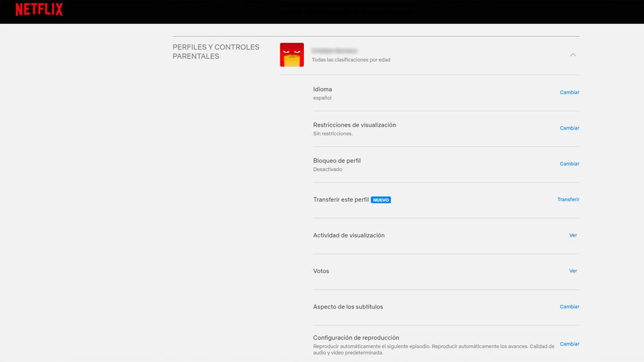The image size is (644, 362).
Task: Change Configuración de reproducción
Action: point(569,344)
